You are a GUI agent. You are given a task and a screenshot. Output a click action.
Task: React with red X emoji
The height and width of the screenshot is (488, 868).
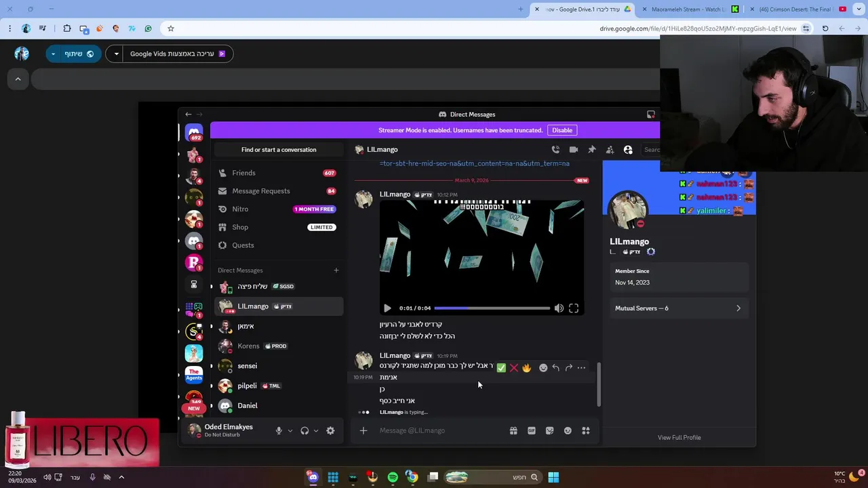click(x=514, y=368)
